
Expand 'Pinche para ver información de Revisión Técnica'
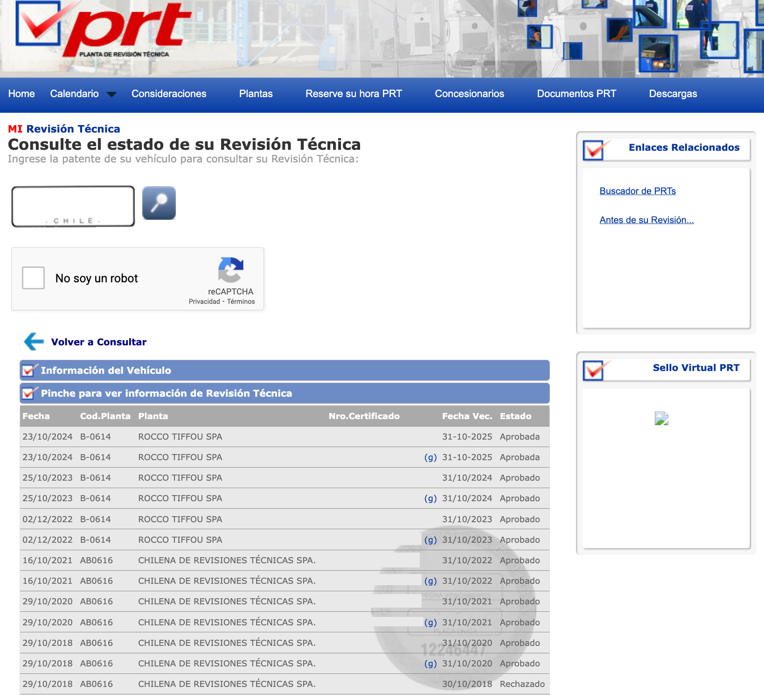pos(167,393)
